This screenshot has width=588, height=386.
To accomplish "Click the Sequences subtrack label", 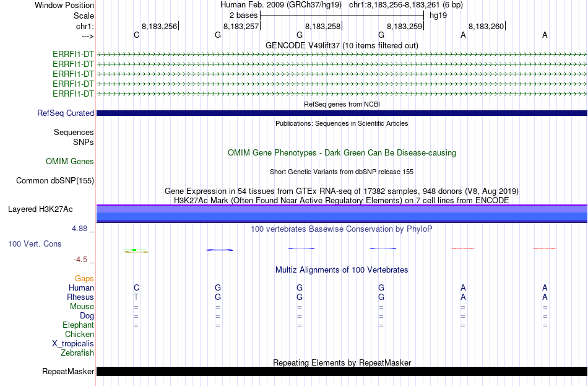I will [74, 132].
